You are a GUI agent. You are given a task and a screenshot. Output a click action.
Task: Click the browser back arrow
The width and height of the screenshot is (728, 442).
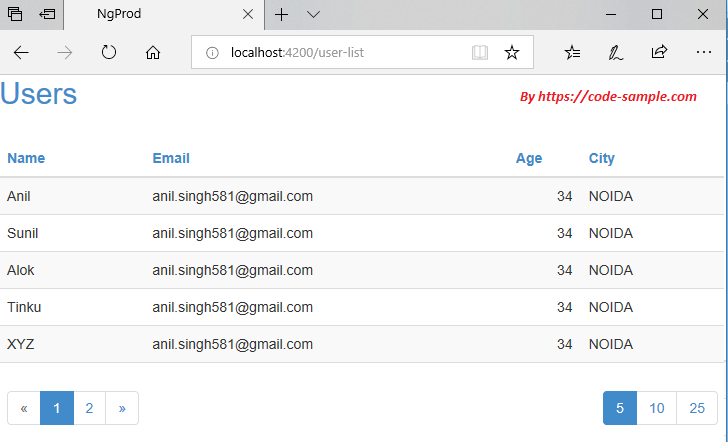pyautogui.click(x=21, y=53)
